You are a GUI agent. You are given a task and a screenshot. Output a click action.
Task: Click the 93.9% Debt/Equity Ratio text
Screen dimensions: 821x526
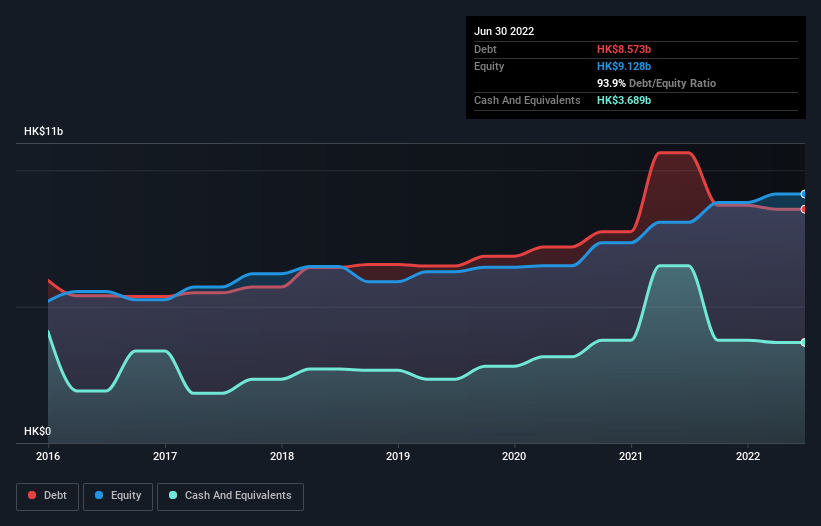[657, 83]
